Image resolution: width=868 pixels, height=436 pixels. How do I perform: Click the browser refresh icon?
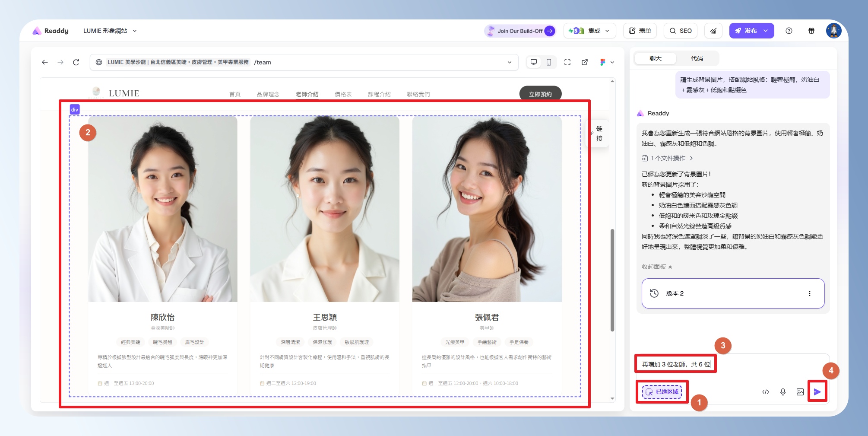point(76,62)
